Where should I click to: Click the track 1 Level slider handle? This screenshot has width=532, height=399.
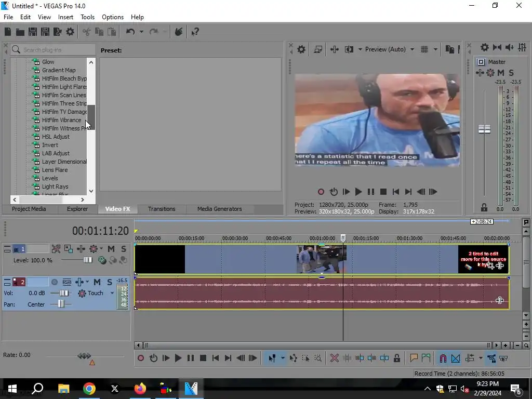coord(87,260)
